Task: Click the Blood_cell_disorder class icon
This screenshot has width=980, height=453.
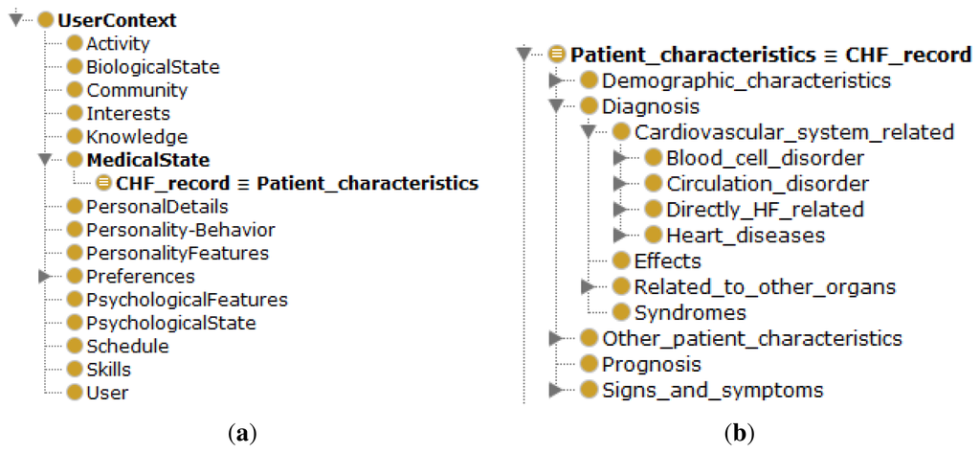Action: point(656,158)
